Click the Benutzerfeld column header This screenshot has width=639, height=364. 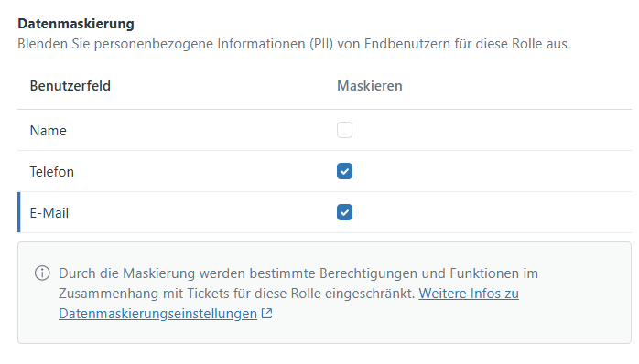(x=70, y=86)
